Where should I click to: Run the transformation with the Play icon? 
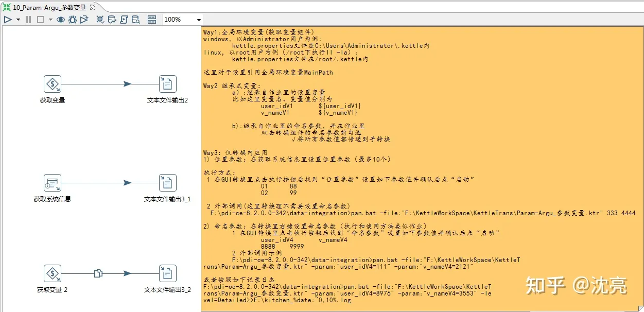coord(7,19)
